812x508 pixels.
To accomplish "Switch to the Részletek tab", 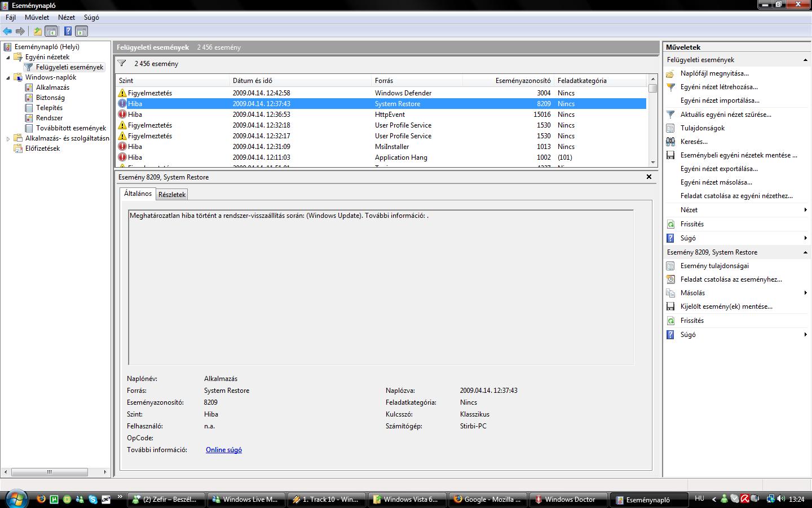I will coord(172,195).
